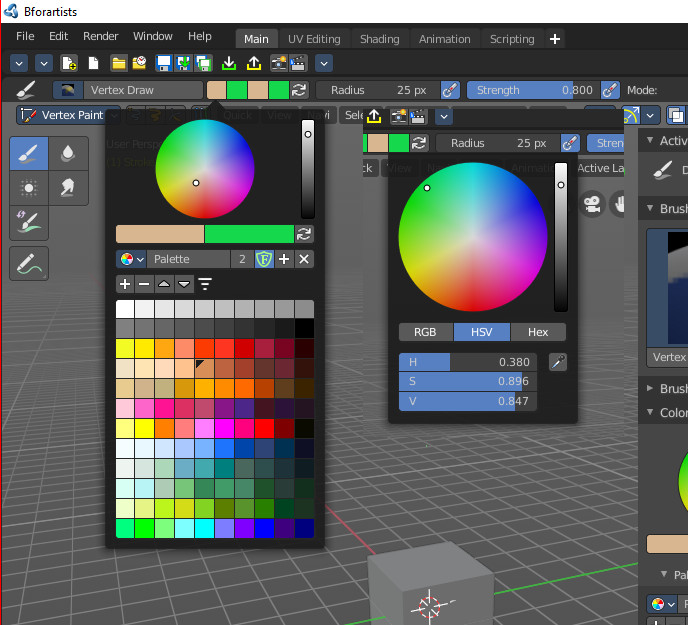Click the hand pan icon in viewport
688x625 pixels.
tap(619, 204)
